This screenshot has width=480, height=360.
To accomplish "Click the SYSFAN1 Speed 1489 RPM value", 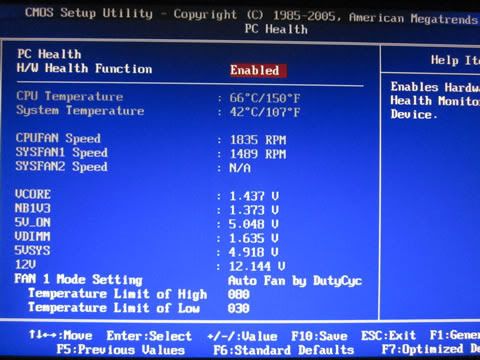I will click(x=258, y=154).
